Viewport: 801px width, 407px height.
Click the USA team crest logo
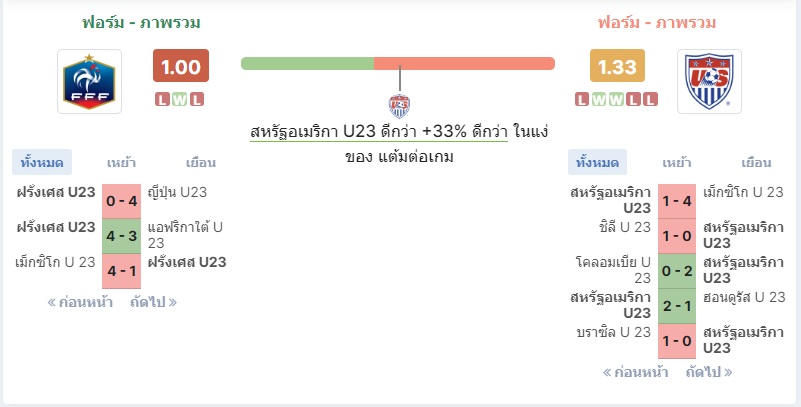click(709, 81)
